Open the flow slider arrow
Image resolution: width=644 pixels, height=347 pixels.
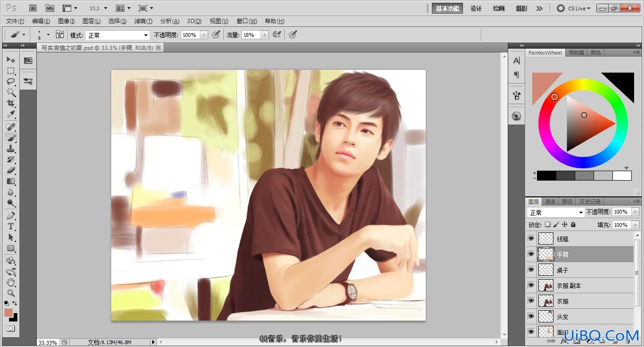[264, 35]
